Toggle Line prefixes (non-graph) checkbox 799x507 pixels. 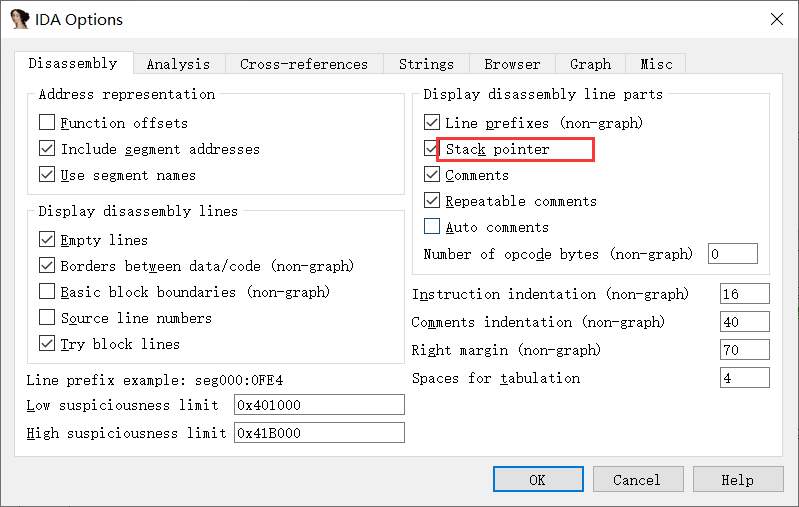tap(432, 122)
